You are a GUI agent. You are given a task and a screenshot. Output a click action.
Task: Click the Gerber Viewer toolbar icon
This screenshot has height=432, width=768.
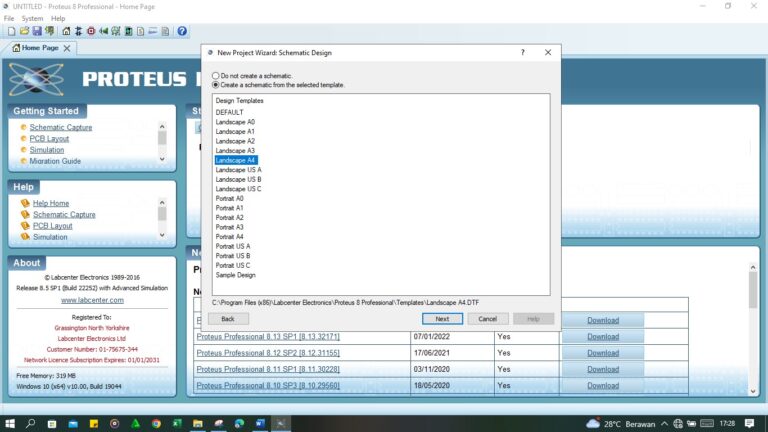click(x=116, y=31)
